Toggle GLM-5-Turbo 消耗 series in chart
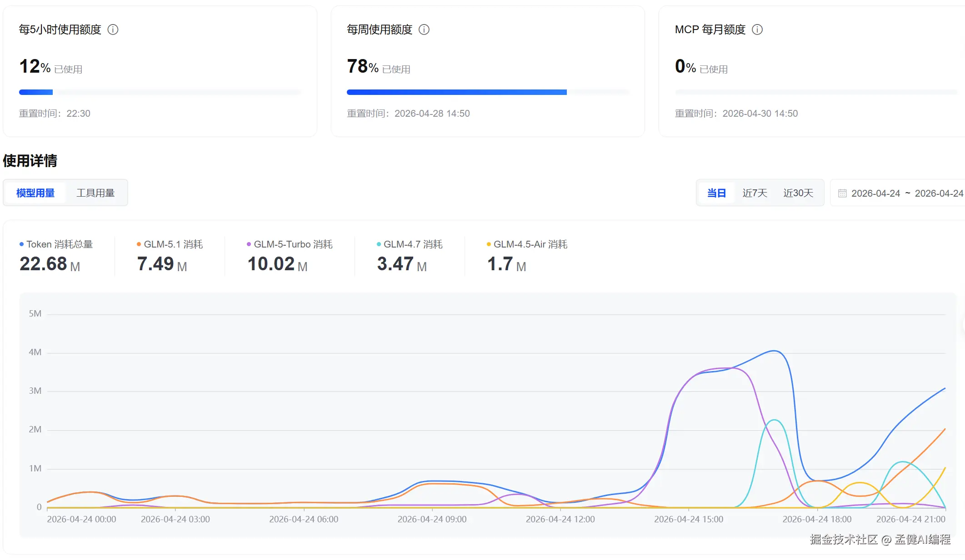Screen dimensions: 965x560 click(x=293, y=244)
